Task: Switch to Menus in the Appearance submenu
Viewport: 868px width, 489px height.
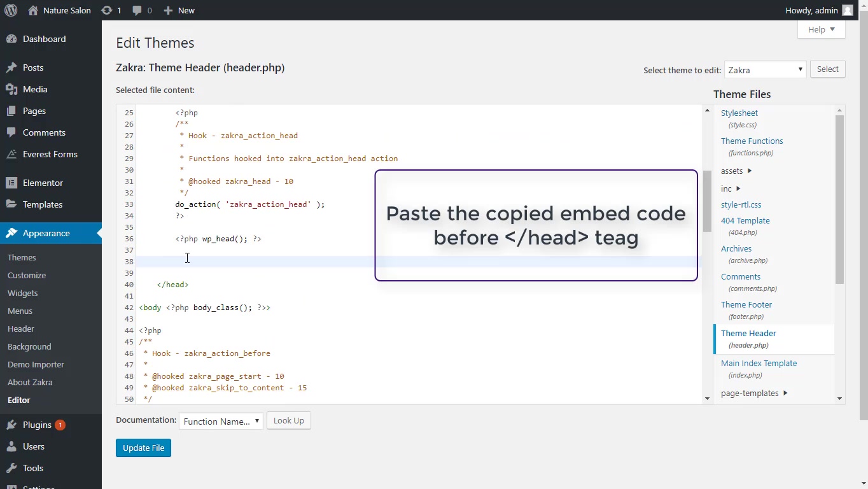Action: (x=20, y=311)
